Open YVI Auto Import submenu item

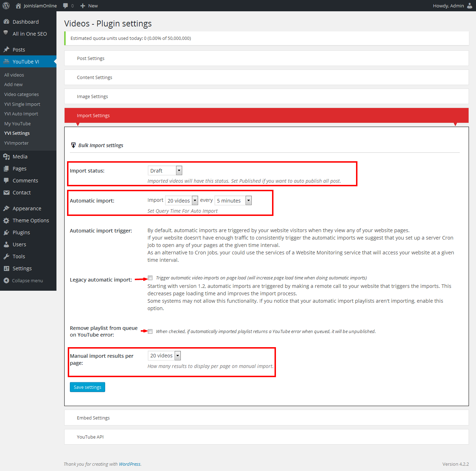pyautogui.click(x=21, y=114)
